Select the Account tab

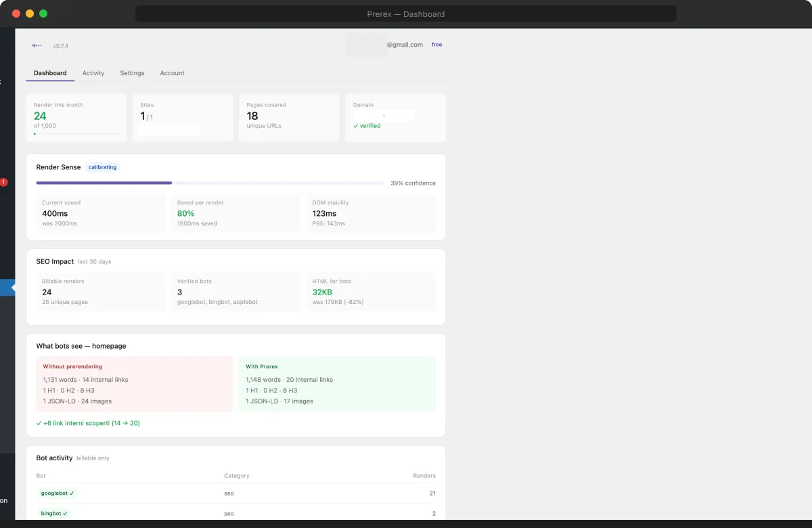coord(172,72)
